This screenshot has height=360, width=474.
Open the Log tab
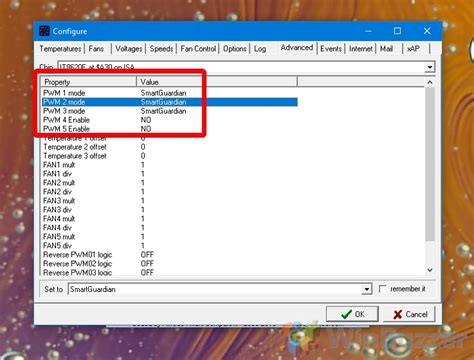260,49
